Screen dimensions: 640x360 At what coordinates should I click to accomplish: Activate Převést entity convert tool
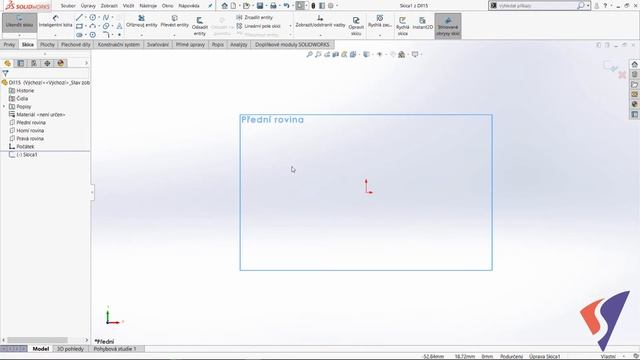tap(175, 22)
